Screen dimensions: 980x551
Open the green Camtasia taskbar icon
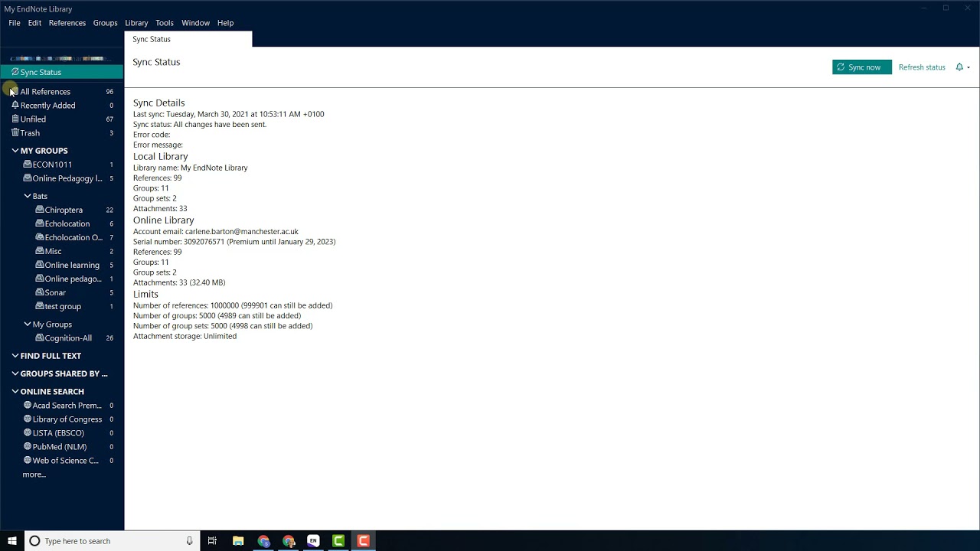pyautogui.click(x=338, y=541)
